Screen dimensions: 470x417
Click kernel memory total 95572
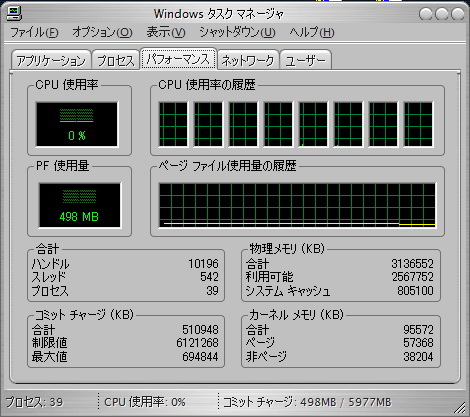click(418, 330)
